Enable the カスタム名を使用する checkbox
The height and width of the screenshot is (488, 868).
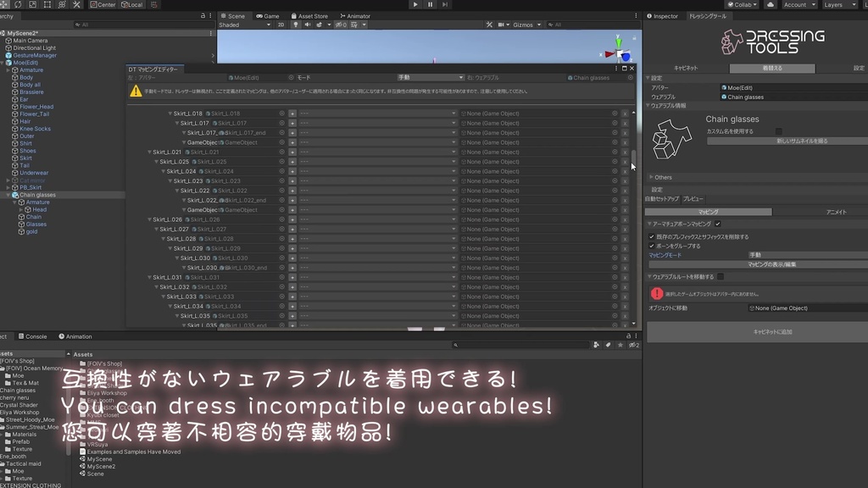click(x=778, y=131)
